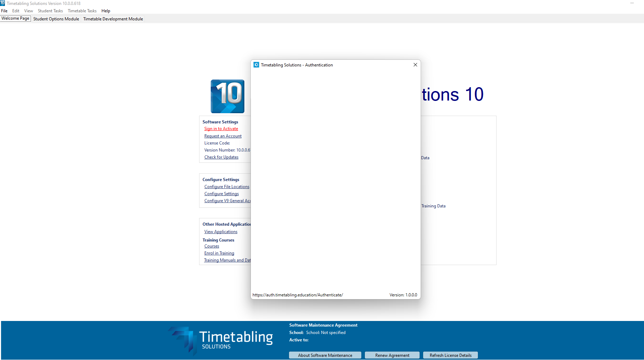Click the Timetabling Solutions footer logo
644x360 pixels.
tap(221, 340)
